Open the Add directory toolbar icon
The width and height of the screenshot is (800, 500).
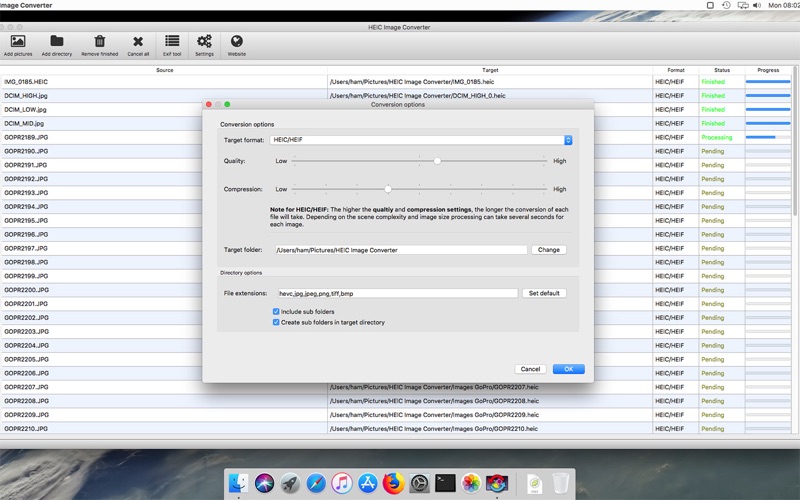(x=57, y=41)
